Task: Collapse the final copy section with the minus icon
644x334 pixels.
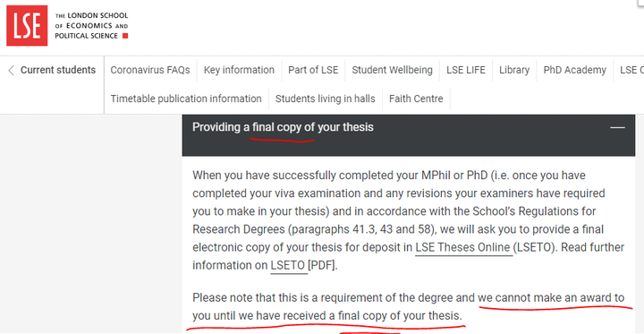Action: (617, 127)
